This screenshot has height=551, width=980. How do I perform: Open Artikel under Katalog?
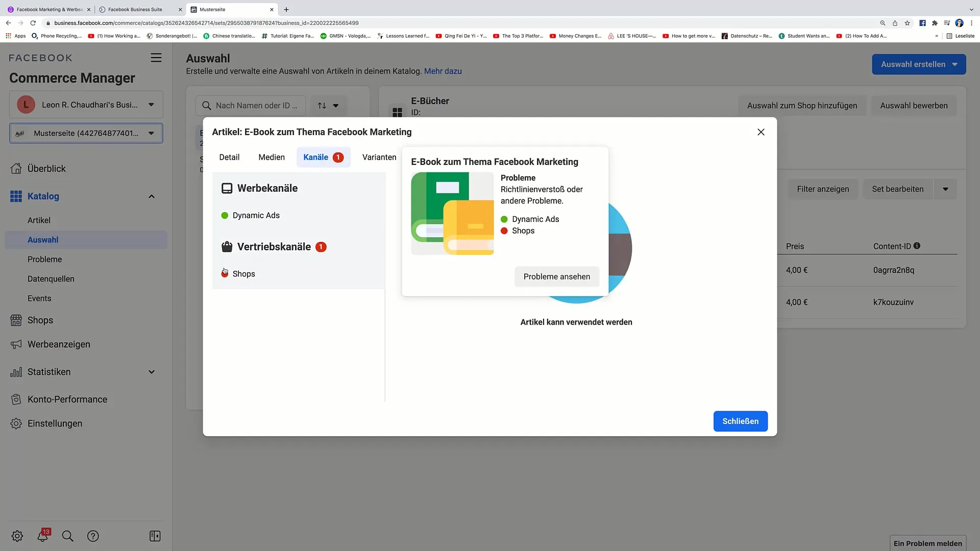coord(39,220)
